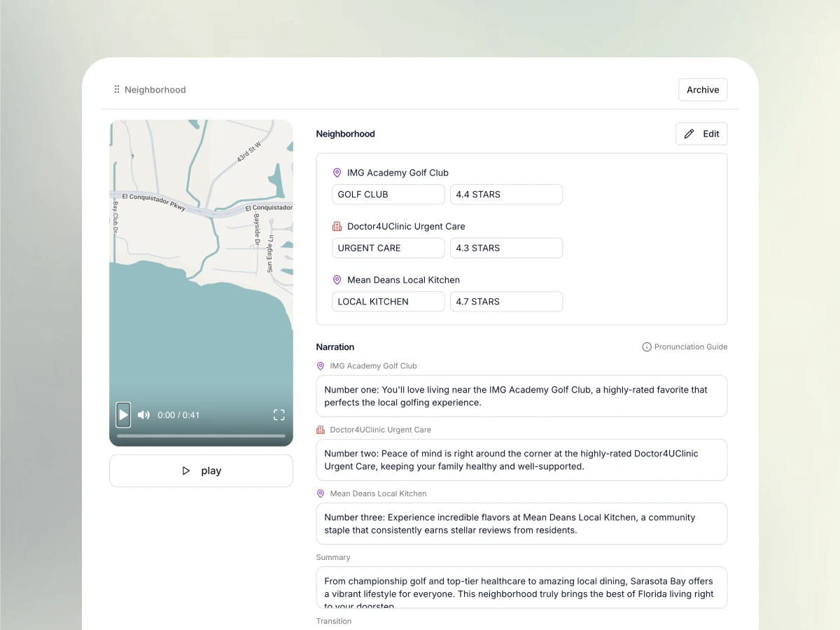Seek along the video progress bar
840x630 pixels.
tap(201, 436)
